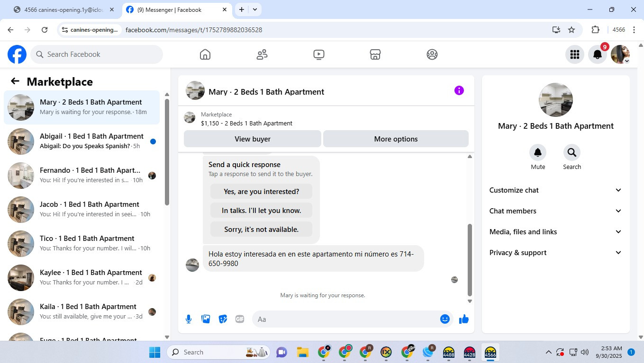644x363 pixels.
Task: Open Kaylee's 1 Bed 1 Bath conversation
Action: (82, 278)
